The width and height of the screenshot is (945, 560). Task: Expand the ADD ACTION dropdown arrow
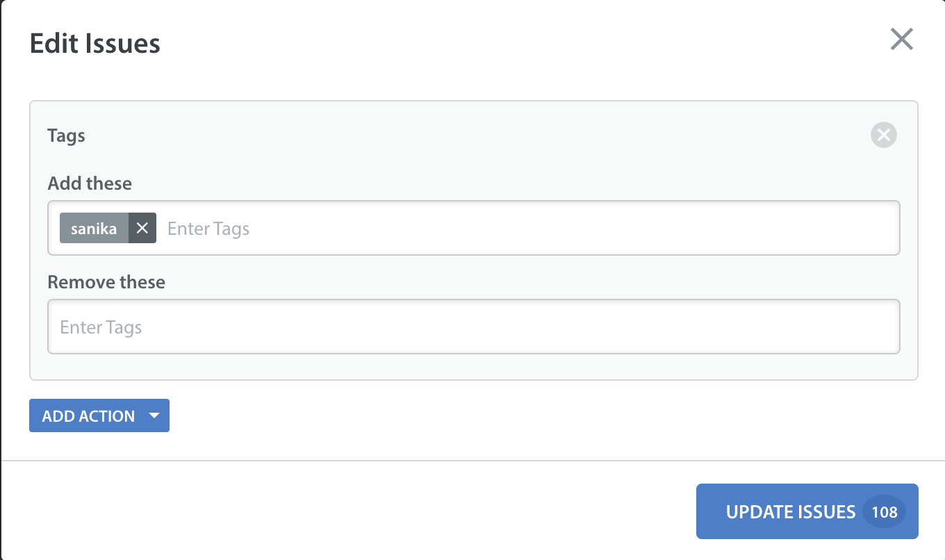154,415
